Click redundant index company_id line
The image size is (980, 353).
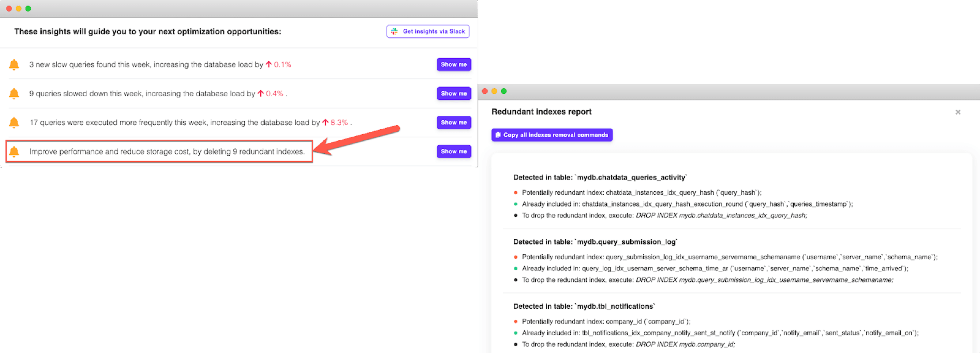[606, 321]
